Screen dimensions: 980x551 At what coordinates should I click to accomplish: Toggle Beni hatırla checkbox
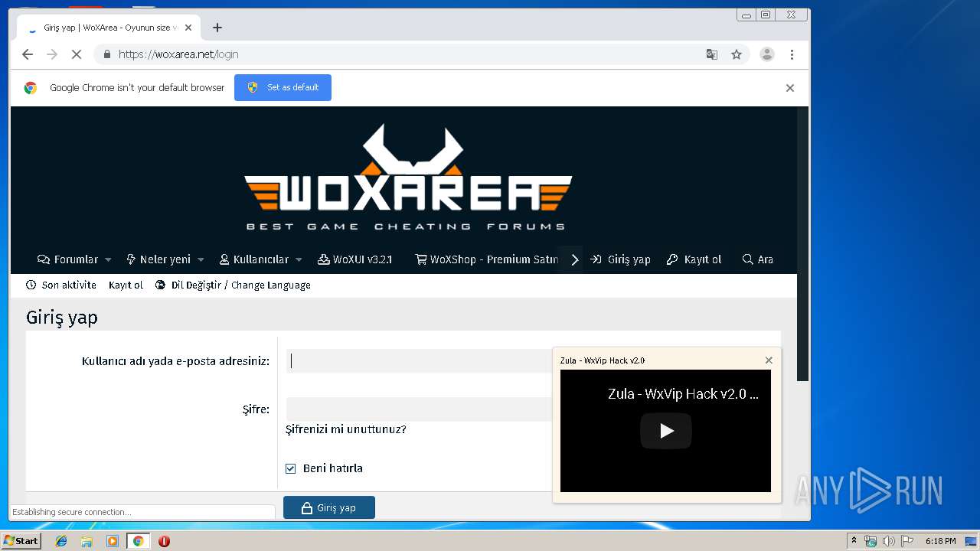pyautogui.click(x=290, y=468)
